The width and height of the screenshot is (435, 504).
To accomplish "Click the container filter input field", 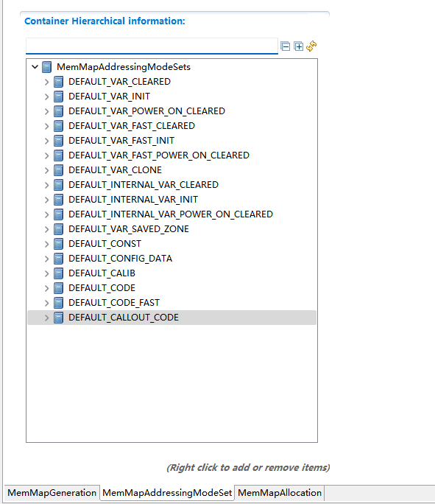I will pos(152,46).
